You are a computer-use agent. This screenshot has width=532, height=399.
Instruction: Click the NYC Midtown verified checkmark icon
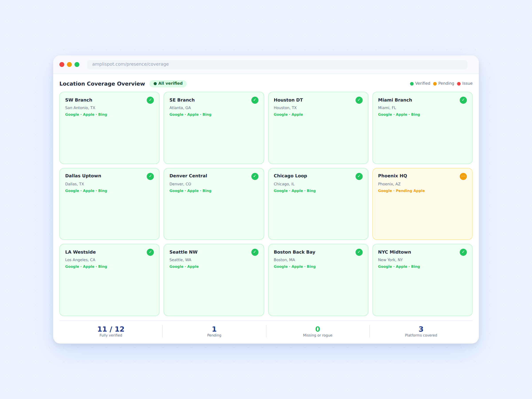click(463, 252)
